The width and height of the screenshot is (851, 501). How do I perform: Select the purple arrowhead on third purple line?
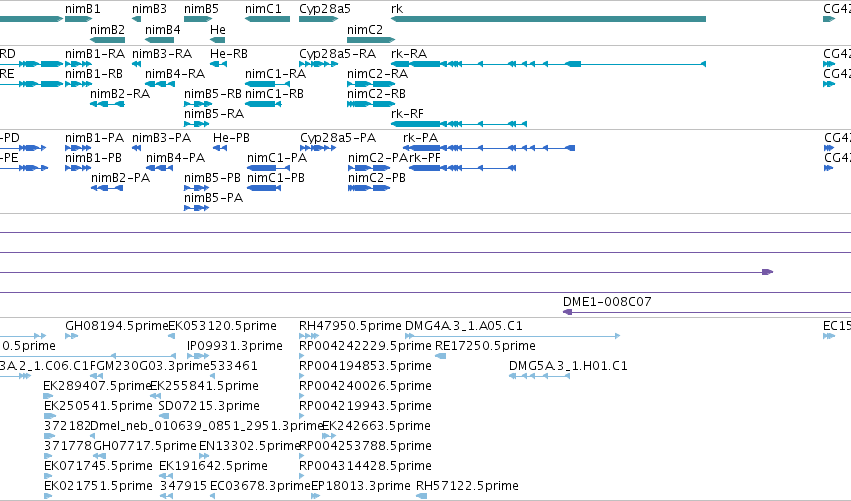tap(767, 272)
